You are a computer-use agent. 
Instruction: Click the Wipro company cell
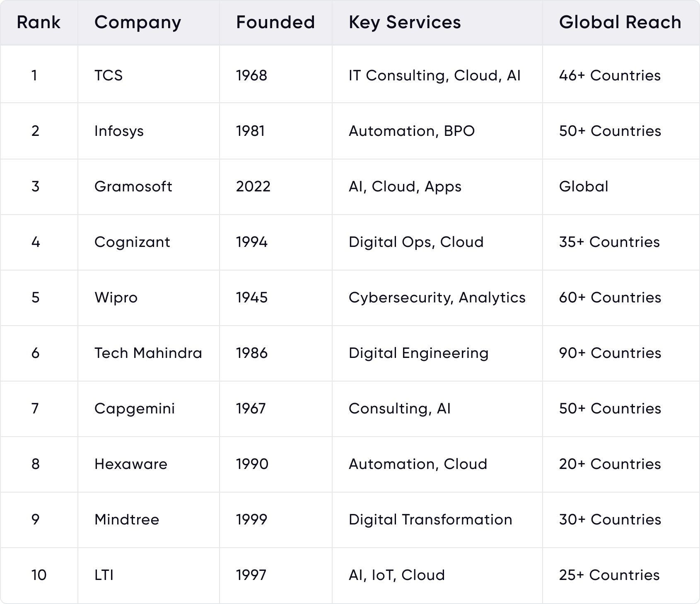click(116, 297)
